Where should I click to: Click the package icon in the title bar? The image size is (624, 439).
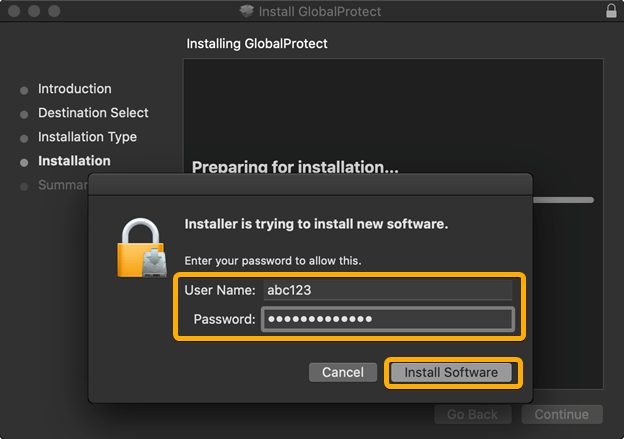[247, 12]
